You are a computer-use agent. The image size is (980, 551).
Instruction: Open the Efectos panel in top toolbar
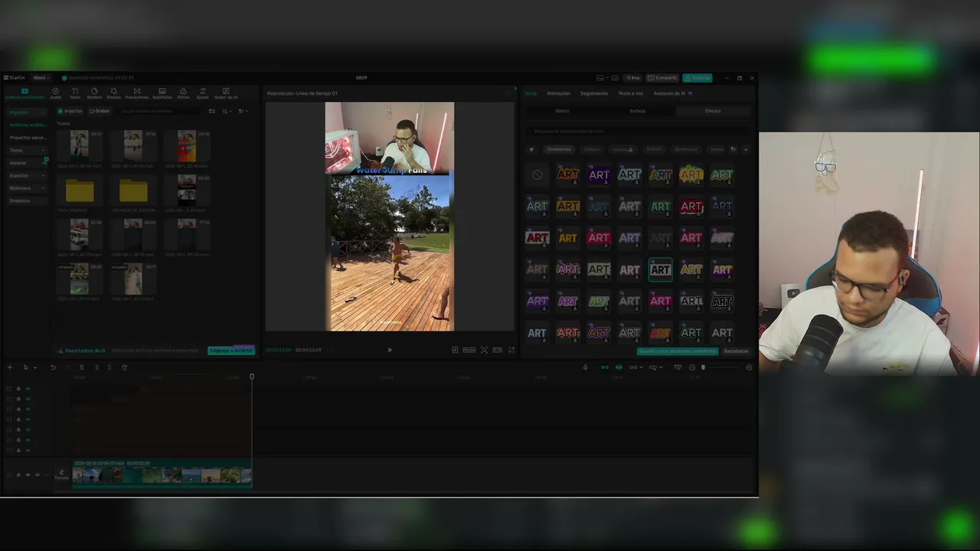coord(113,93)
